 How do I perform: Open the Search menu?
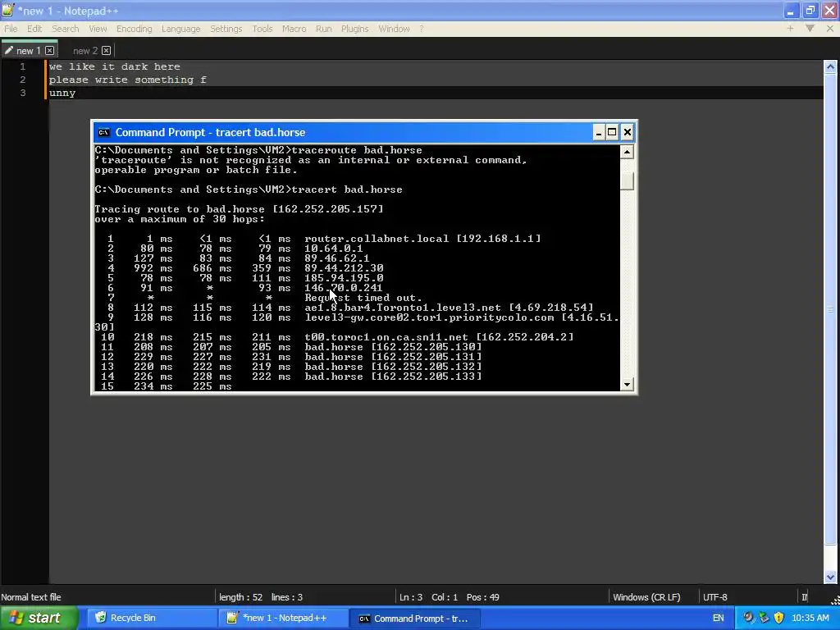[x=66, y=29]
